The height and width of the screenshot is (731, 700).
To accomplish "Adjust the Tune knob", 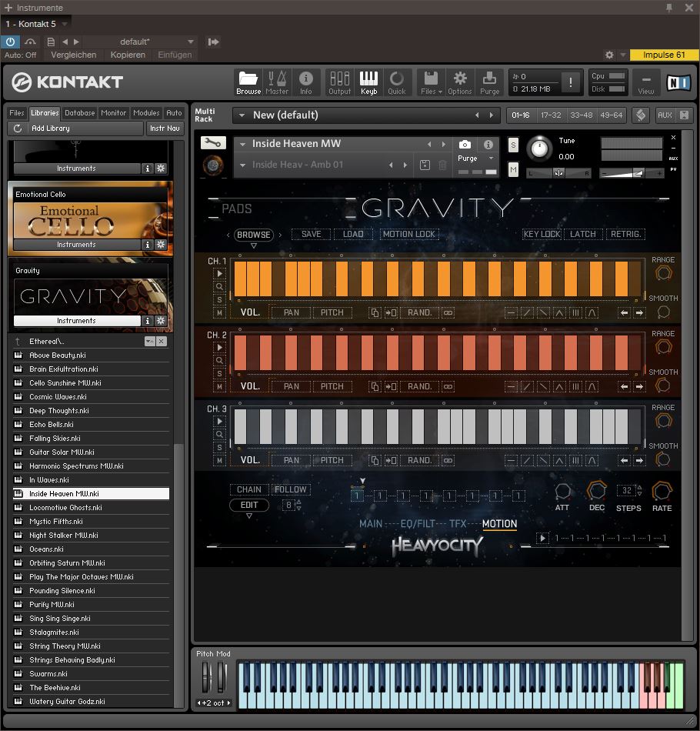I will (539, 149).
